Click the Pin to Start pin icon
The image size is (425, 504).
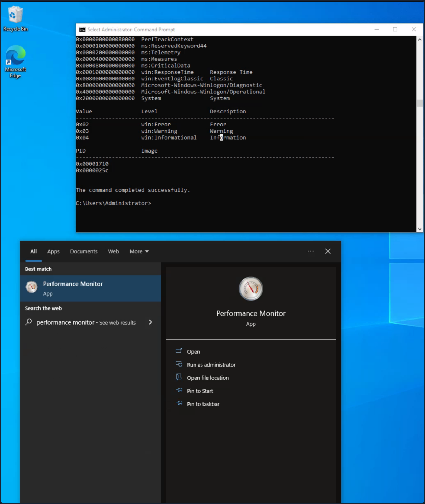(x=180, y=390)
